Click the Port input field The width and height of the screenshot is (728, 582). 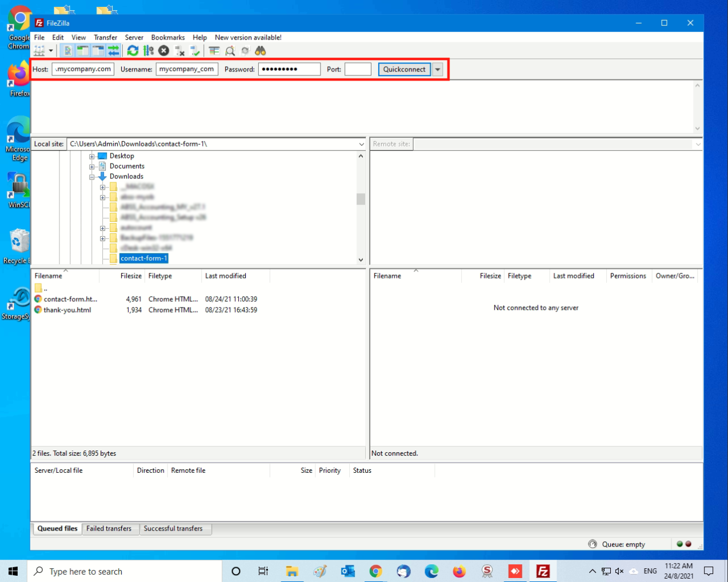(358, 69)
